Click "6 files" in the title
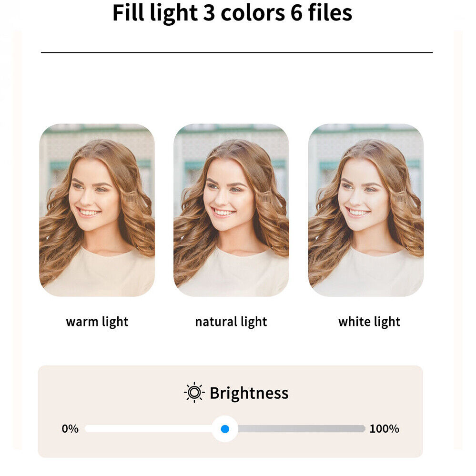This screenshot has height=476, width=476. [322, 13]
